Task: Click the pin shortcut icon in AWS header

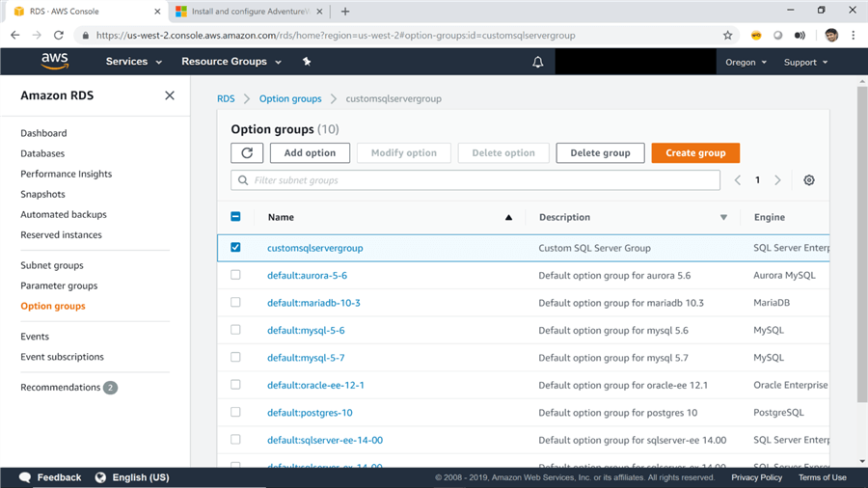Action: [x=307, y=62]
